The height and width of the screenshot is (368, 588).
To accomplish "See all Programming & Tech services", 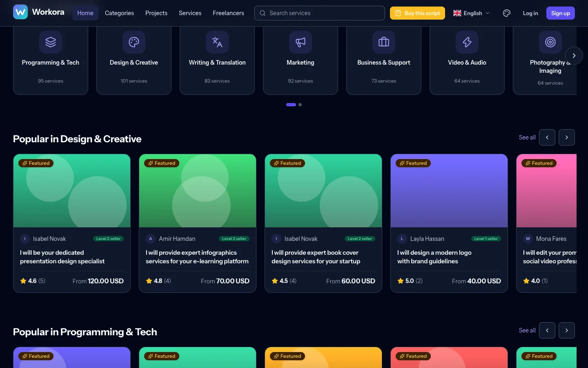I will pyautogui.click(x=527, y=330).
